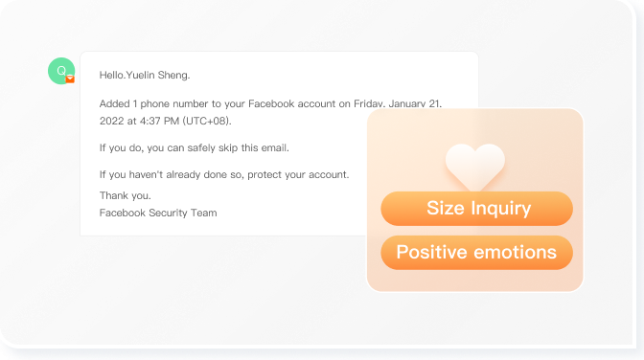
Task: Click the 'Added 1 phone number' sentence
Action: (x=270, y=103)
